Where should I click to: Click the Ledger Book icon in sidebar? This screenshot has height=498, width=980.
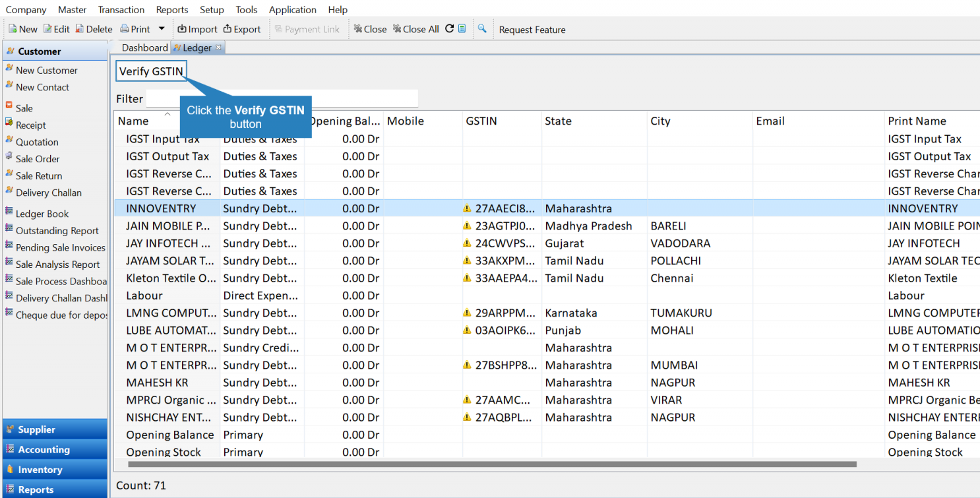[x=9, y=211]
